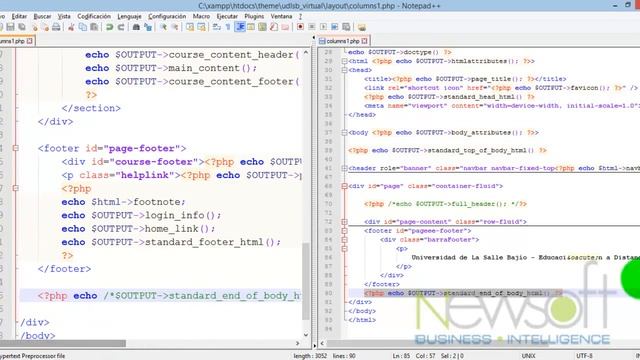The height and width of the screenshot is (360, 640).
Task: Collapse the <body> fold marker in right pane
Action: 344,133
